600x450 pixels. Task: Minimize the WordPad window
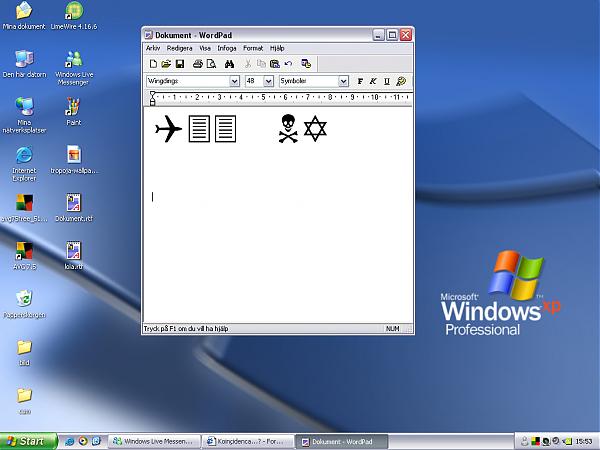(378, 35)
